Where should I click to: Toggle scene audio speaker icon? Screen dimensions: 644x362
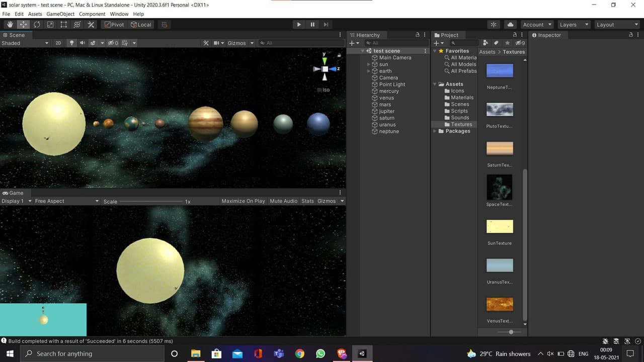point(83,43)
